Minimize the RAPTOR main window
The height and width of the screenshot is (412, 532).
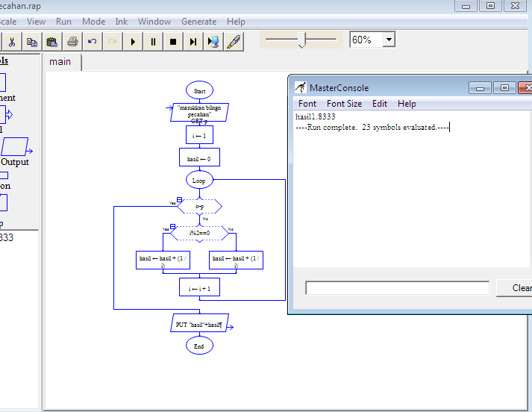point(466,6)
